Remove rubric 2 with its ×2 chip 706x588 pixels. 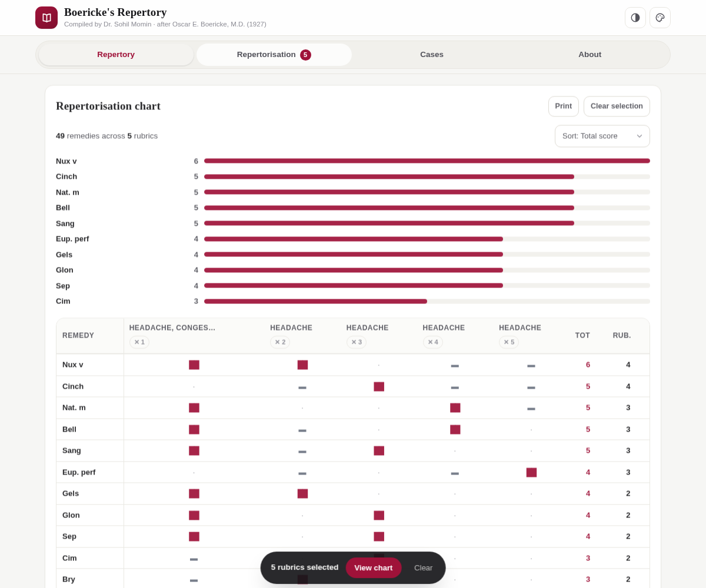280,342
